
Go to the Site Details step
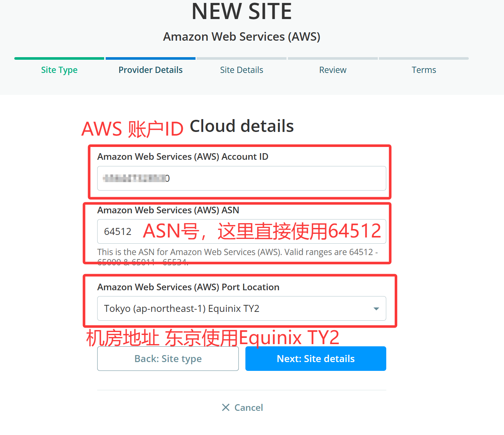point(241,70)
